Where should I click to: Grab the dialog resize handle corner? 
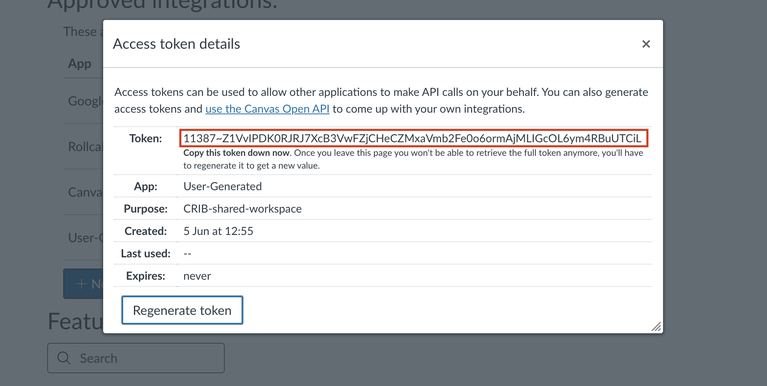[x=656, y=327]
